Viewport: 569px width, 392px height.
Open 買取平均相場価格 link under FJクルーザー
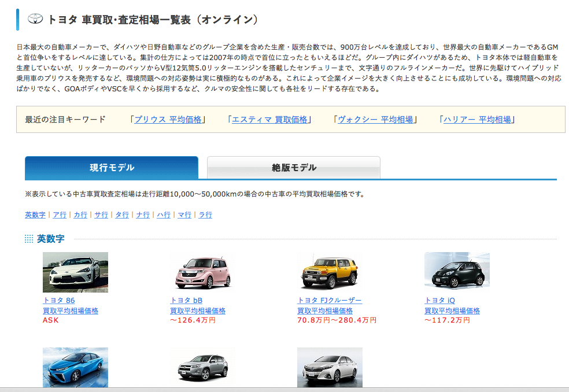point(325,310)
